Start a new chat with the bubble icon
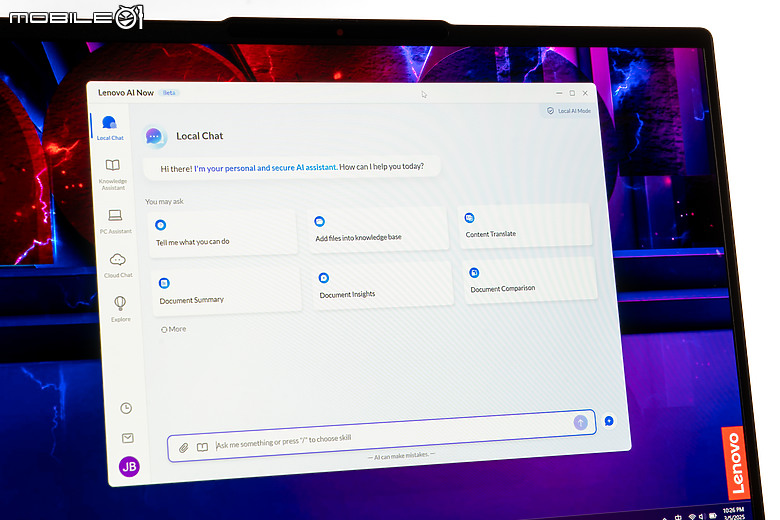The height and width of the screenshot is (520, 780). (609, 421)
